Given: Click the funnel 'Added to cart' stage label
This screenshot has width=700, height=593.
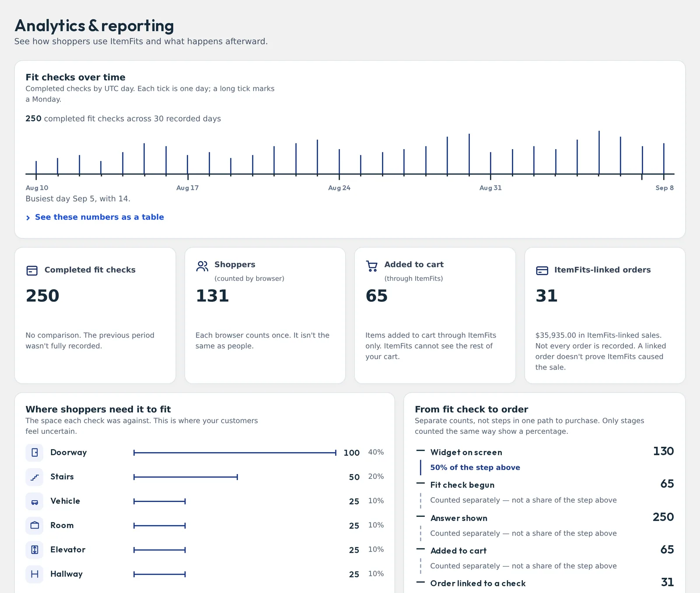Looking at the screenshot, I should click(x=458, y=551).
